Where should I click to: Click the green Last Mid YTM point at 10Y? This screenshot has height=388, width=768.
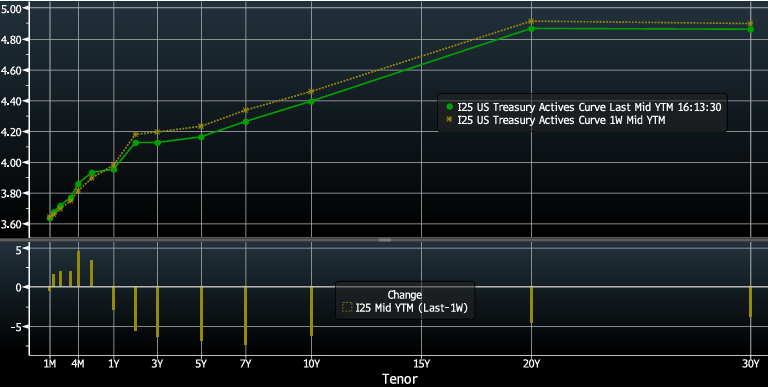(x=312, y=101)
